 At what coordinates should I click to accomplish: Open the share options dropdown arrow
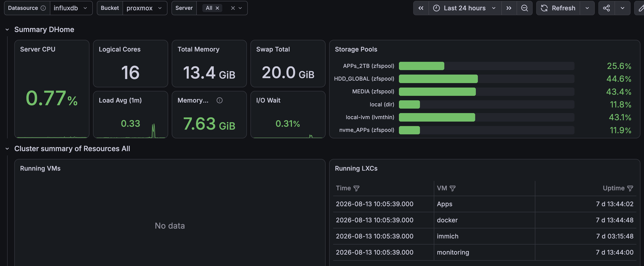point(622,8)
